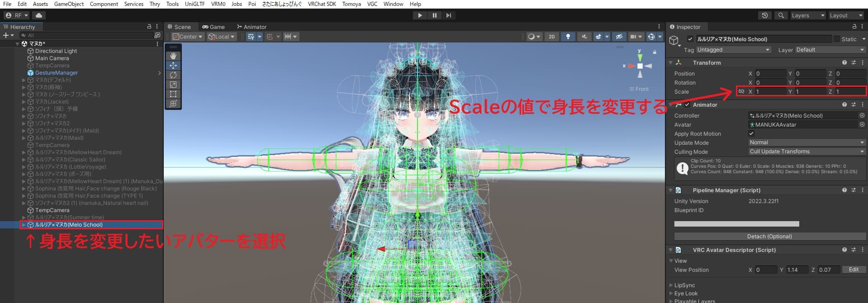
Task: Click the Scale X value field
Action: (770, 91)
